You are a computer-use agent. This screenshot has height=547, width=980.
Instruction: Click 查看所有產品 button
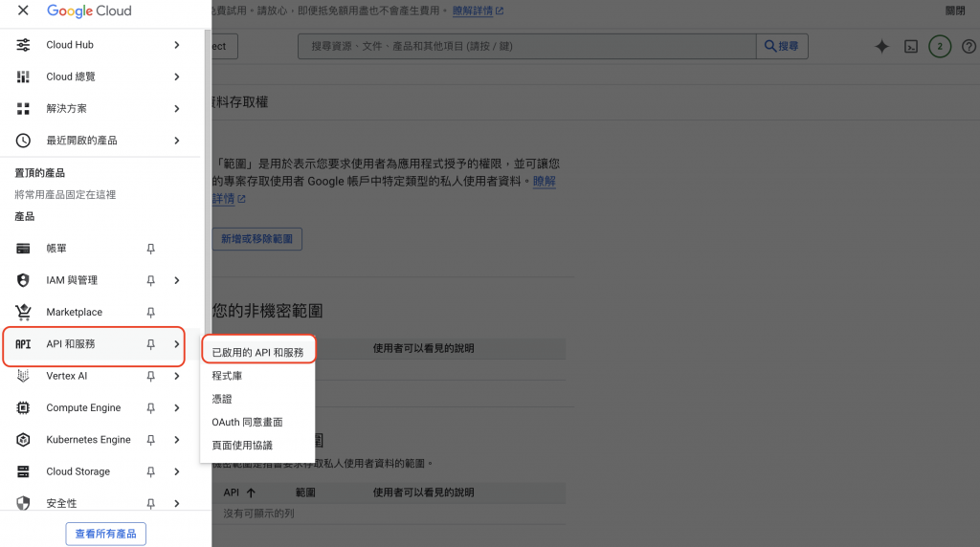pyautogui.click(x=105, y=534)
